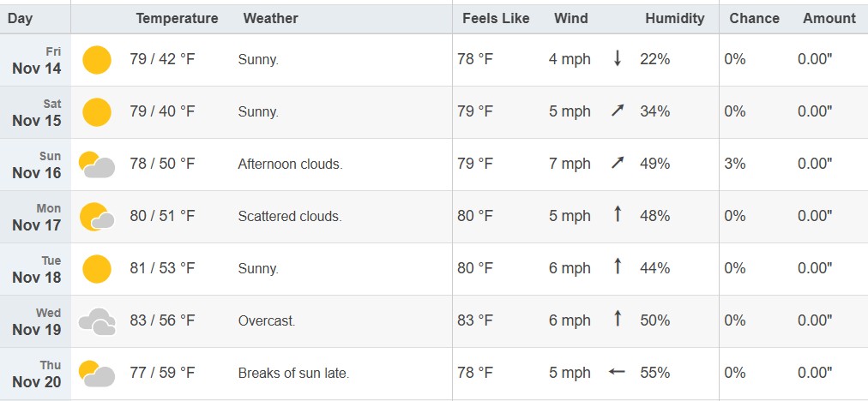
Task: Click the Chance column header
Action: tap(754, 18)
